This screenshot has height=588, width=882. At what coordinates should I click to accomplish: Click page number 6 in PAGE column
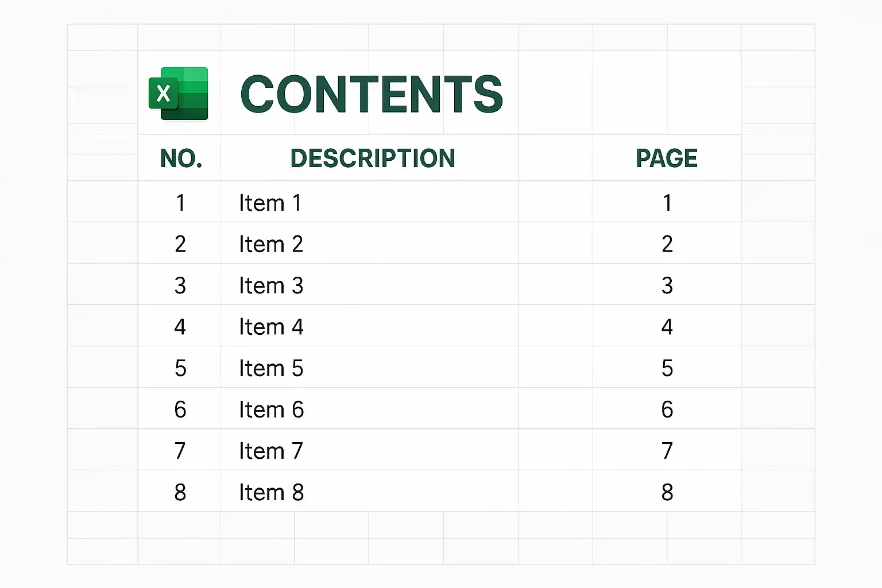coord(667,409)
